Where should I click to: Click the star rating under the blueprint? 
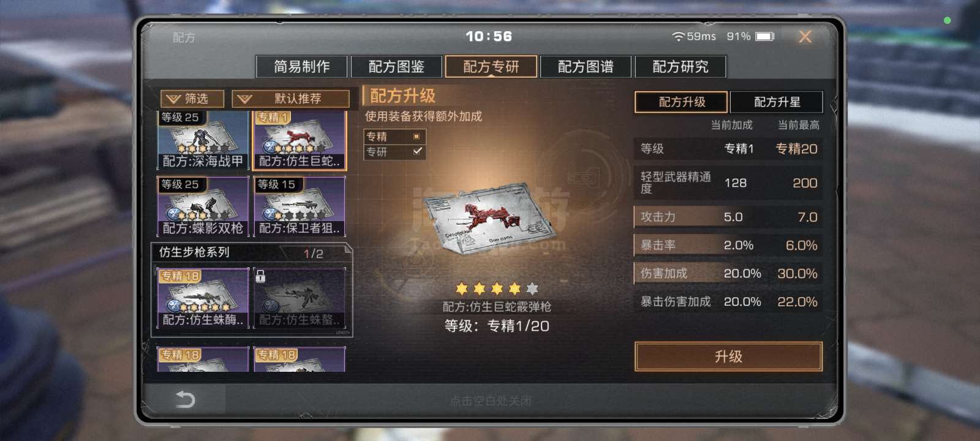coord(497,288)
